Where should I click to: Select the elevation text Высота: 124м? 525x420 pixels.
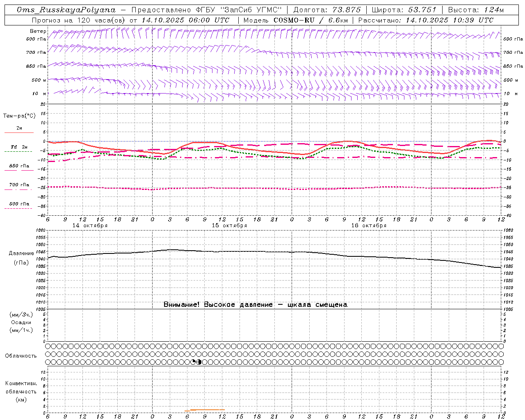pyautogui.click(x=476, y=10)
